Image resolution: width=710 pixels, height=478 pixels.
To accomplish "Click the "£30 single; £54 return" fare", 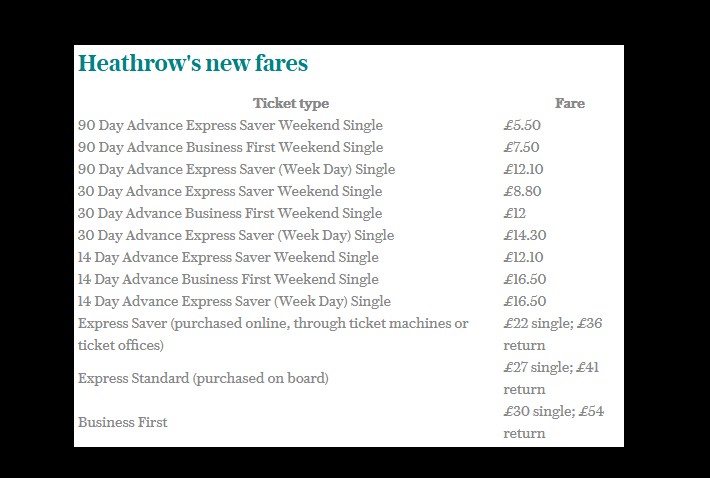I will 553,422.
